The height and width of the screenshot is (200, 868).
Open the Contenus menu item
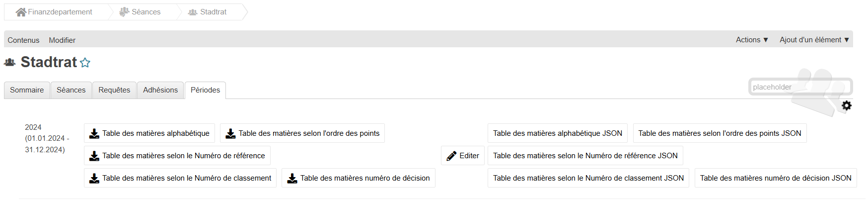click(x=23, y=40)
